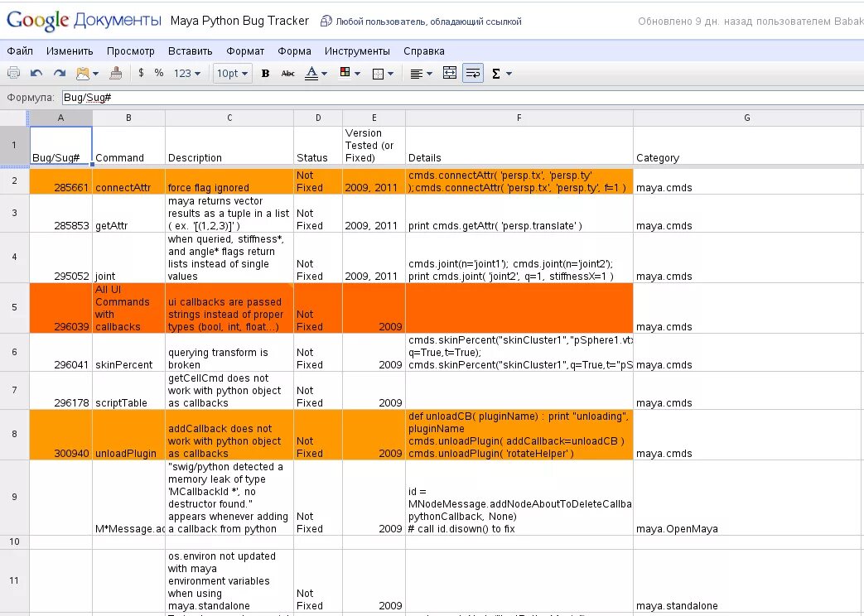The height and width of the screenshot is (616, 864).
Task: Click the Print icon in toolbar
Action: click(14, 73)
